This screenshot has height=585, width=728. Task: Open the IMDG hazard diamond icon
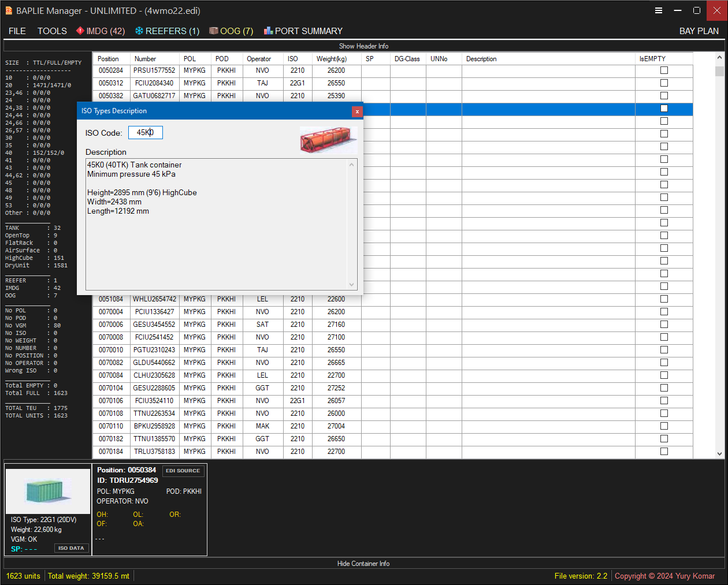(81, 31)
